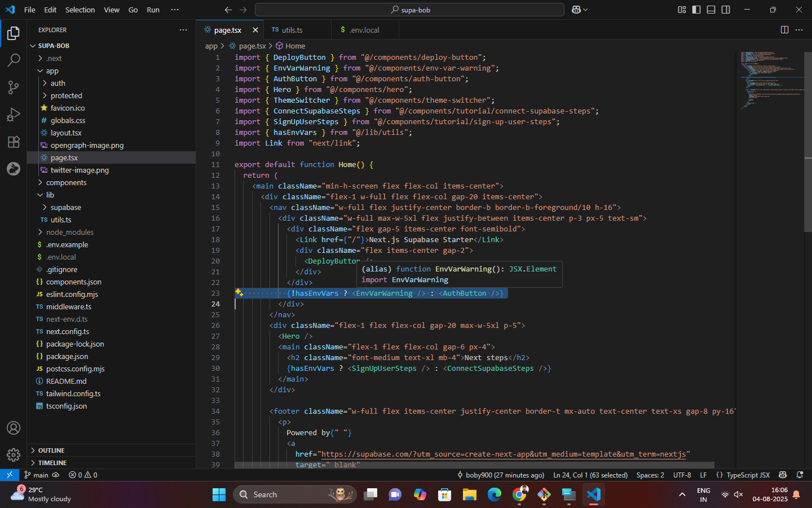The image size is (812, 508).
Task: Click the Spaces: 2 indentation setting
Action: (x=650, y=475)
